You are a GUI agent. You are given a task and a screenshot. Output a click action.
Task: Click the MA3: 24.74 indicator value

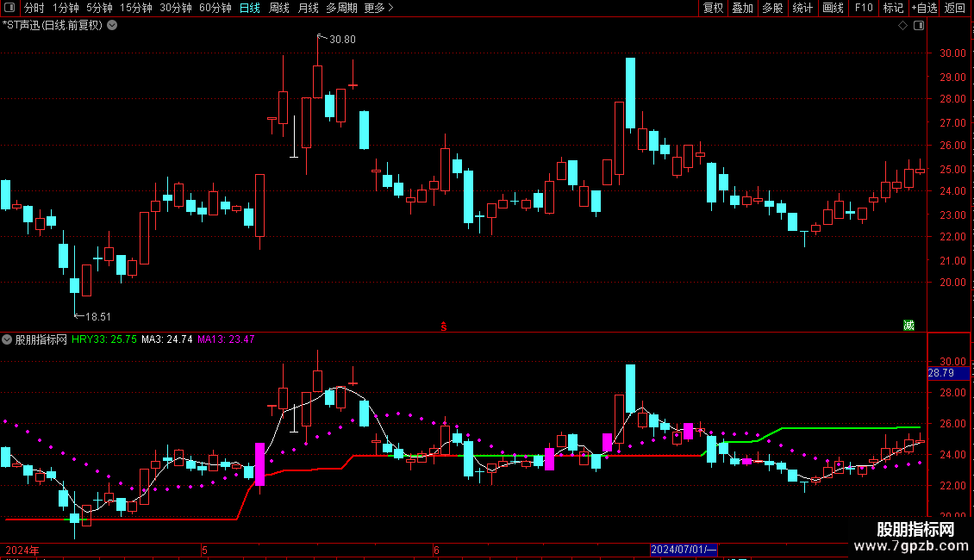(166, 339)
